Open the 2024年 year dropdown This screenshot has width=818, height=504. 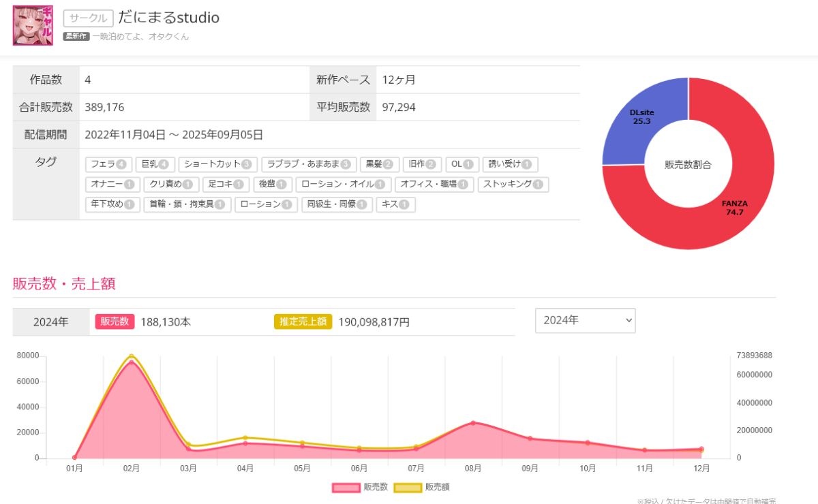tap(585, 321)
